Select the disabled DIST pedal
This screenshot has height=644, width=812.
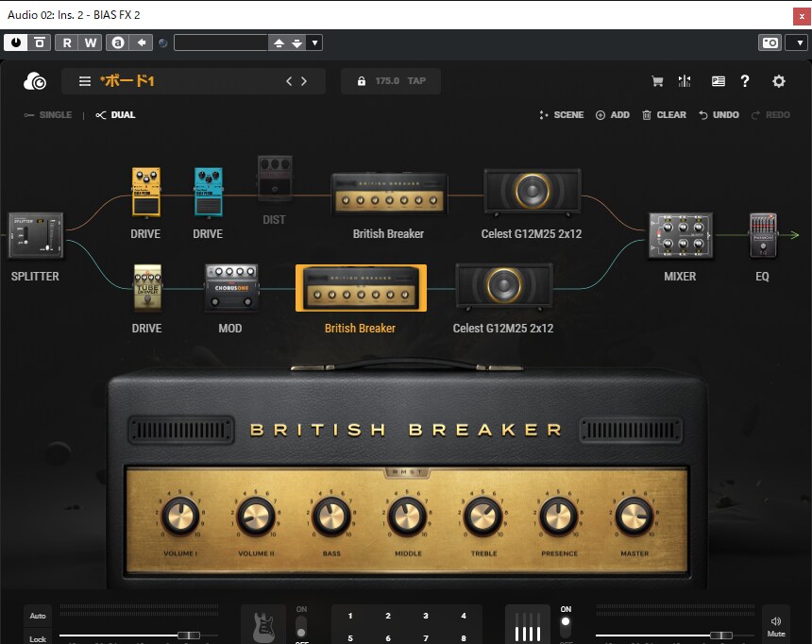pos(275,178)
